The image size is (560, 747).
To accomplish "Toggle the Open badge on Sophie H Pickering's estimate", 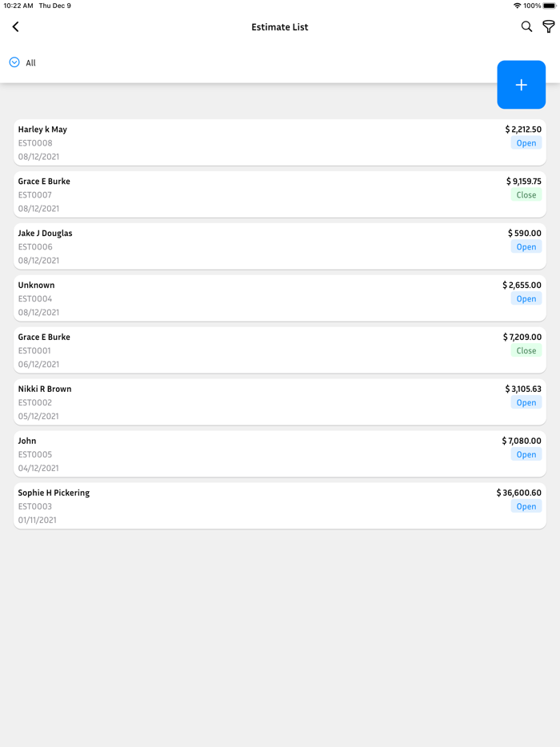I will (x=526, y=506).
